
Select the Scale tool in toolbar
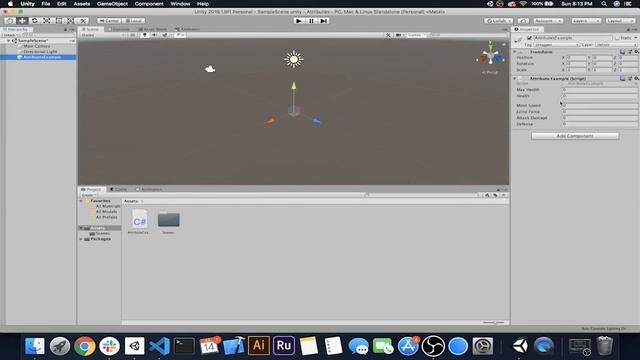tap(47, 20)
